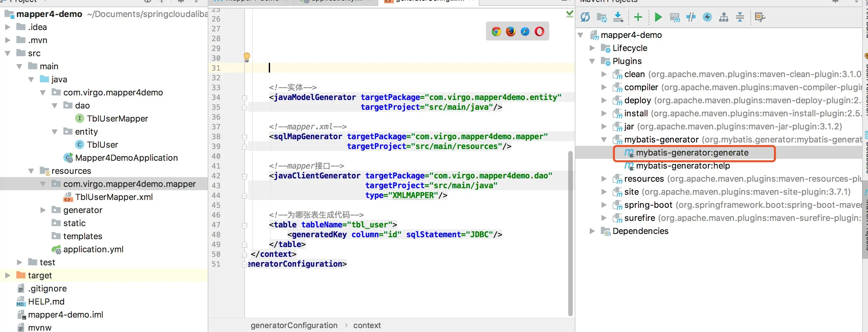Add a Maven project with plus icon
868x332 pixels.
pyautogui.click(x=638, y=17)
